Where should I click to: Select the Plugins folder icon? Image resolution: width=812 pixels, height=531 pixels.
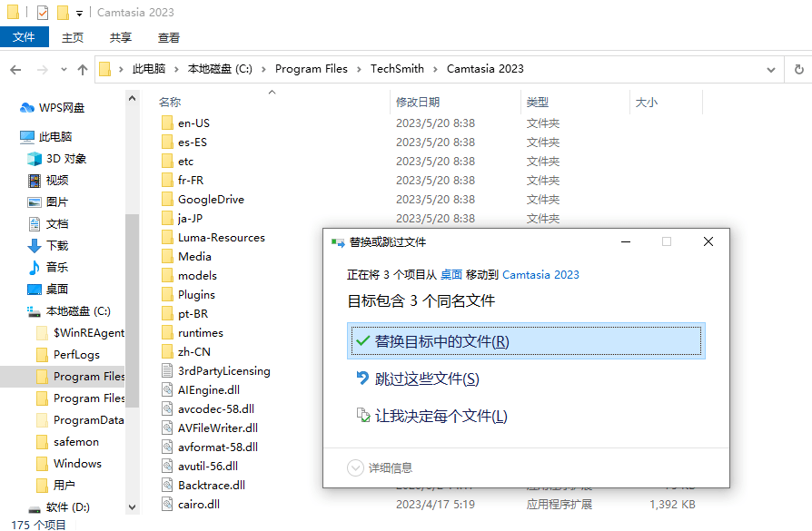click(167, 294)
